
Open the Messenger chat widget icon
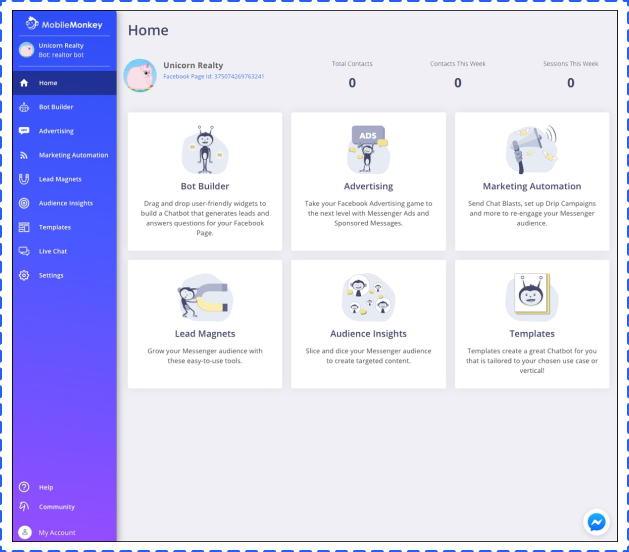tap(596, 522)
